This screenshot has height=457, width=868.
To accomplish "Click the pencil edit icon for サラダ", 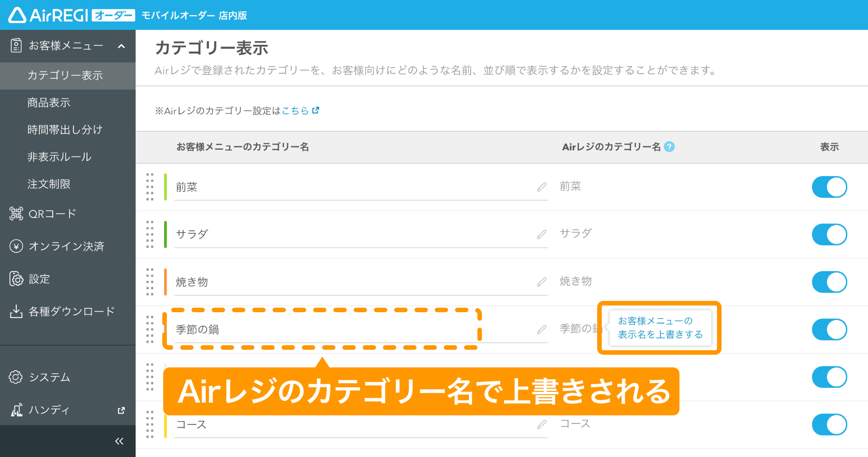I will click(542, 234).
